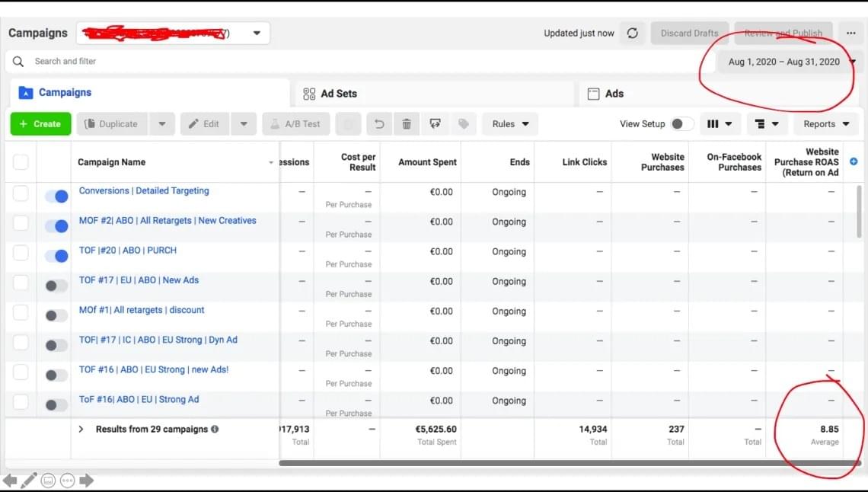
Task: Turn on MOf #1| All retargets | discount campaign
Action: pyautogui.click(x=56, y=315)
